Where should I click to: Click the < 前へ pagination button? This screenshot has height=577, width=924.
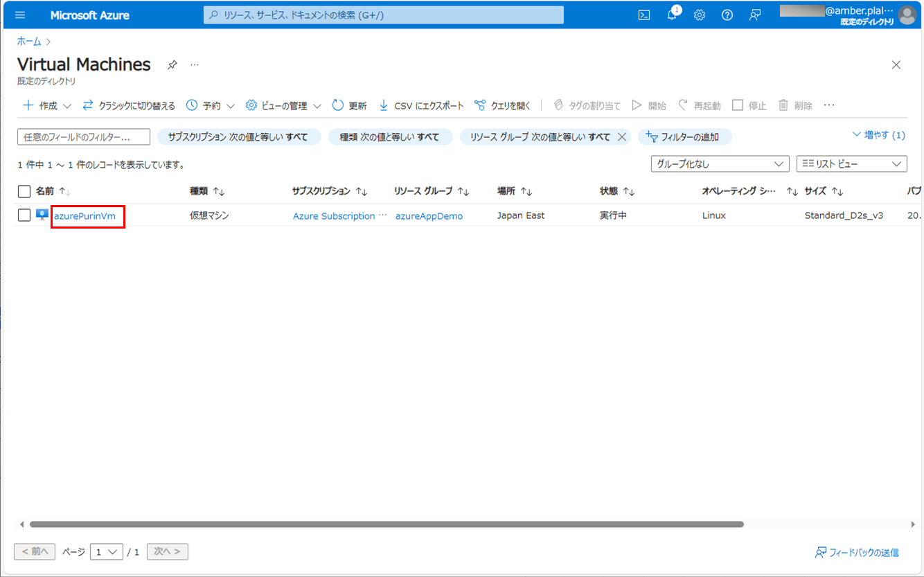[35, 552]
